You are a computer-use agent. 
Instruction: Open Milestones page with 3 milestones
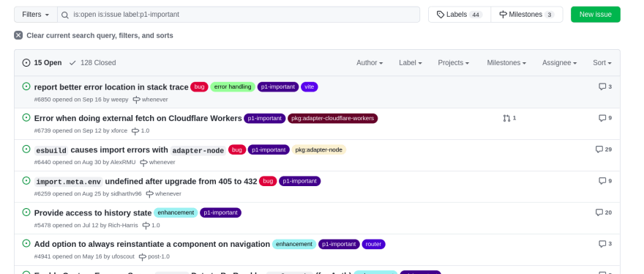(526, 15)
